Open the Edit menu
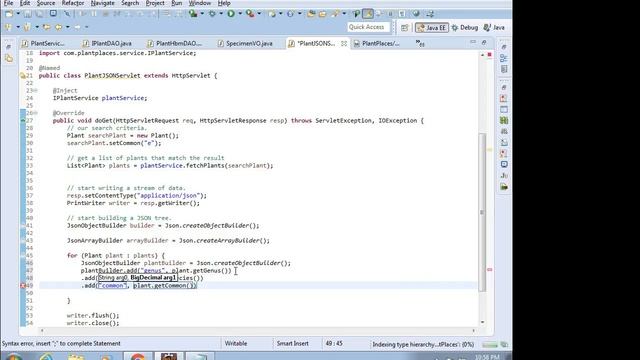The image size is (640, 360). coord(25,3)
